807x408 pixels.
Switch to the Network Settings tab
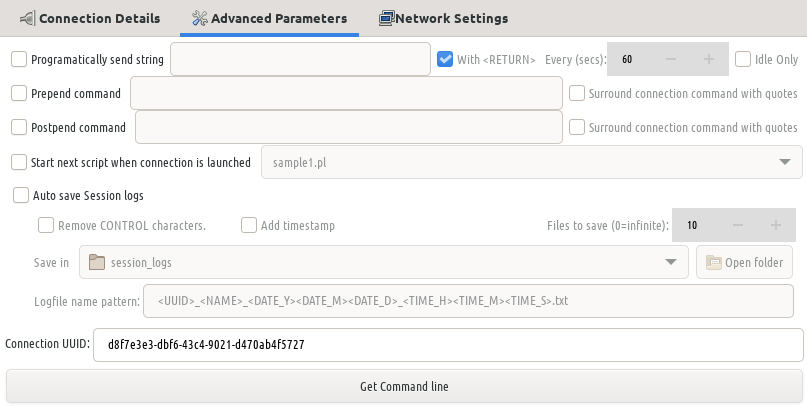click(444, 19)
